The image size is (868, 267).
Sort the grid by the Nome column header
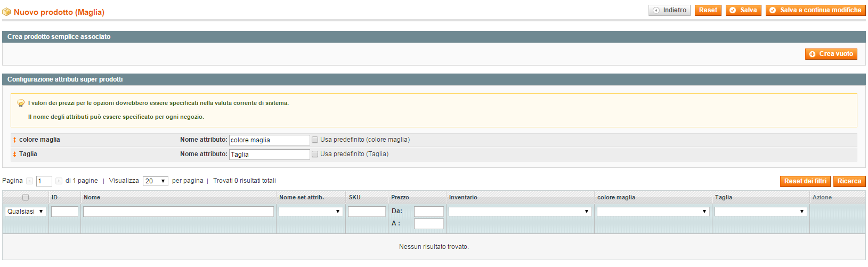pyautogui.click(x=92, y=197)
